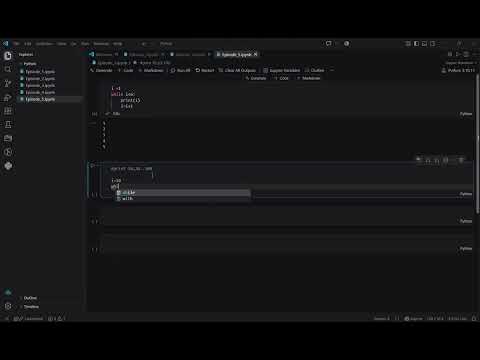The image size is (480, 360).
Task: Click Generate in between-cell hover toolbar
Action: pos(256,78)
